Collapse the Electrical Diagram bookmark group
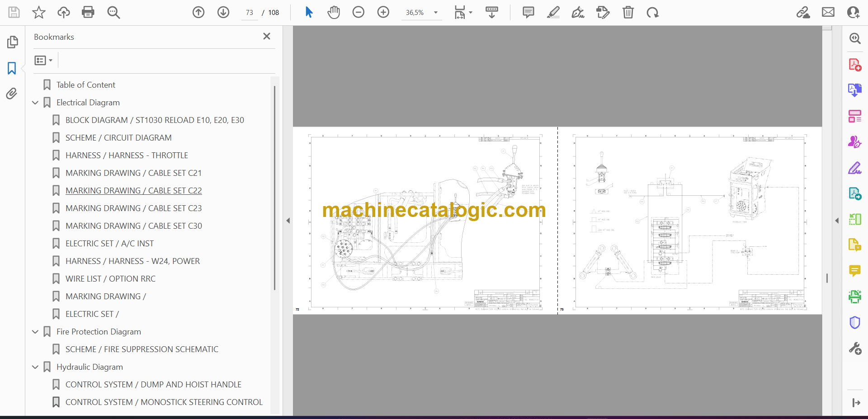868x419 pixels. pyautogui.click(x=35, y=103)
